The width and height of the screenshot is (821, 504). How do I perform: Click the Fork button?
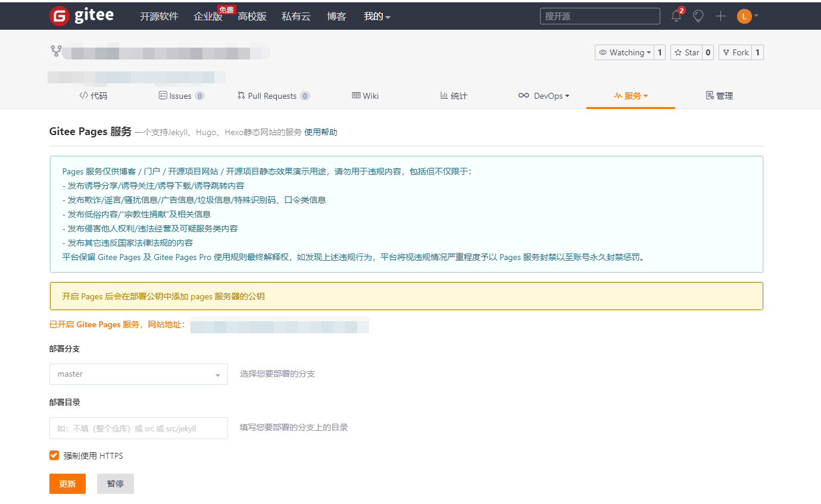(735, 52)
